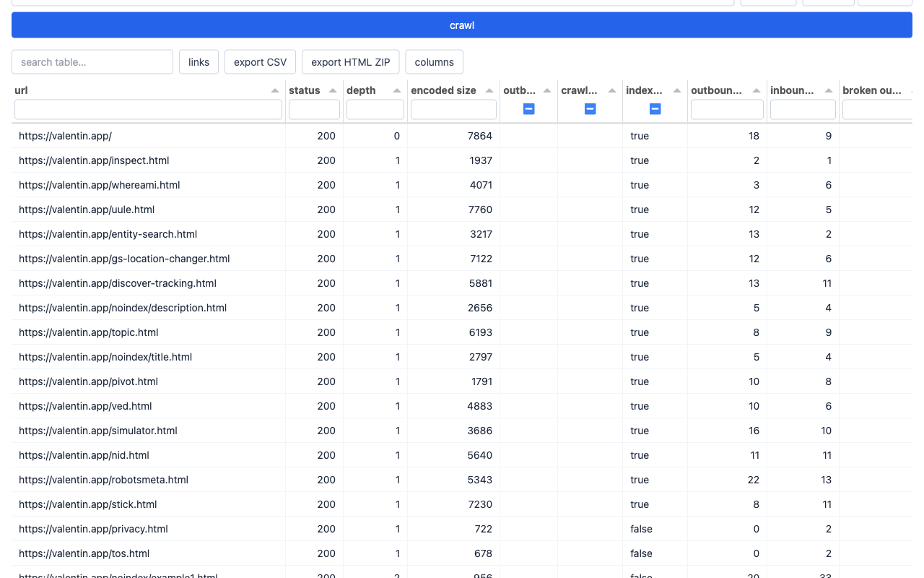The image size is (924, 578).
Task: Open the columns chooser
Action: coord(435,62)
